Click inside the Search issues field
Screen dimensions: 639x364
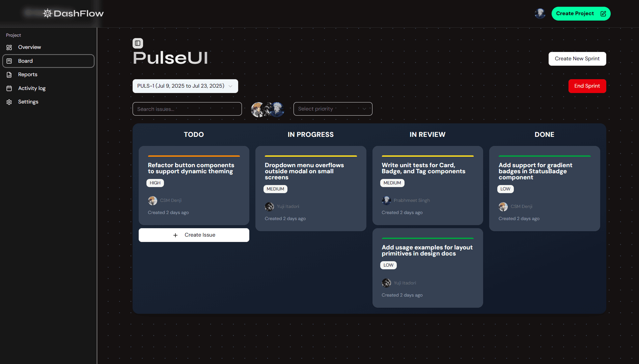187,109
